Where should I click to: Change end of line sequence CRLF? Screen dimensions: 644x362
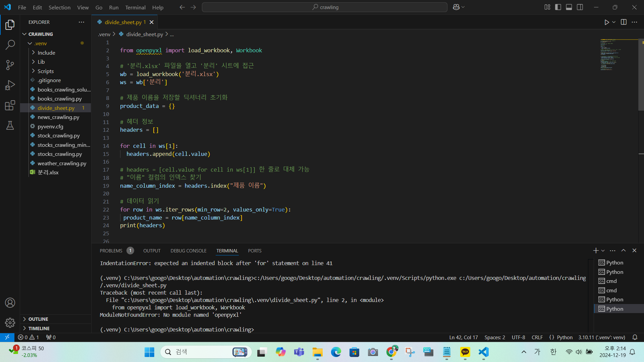pos(537,337)
